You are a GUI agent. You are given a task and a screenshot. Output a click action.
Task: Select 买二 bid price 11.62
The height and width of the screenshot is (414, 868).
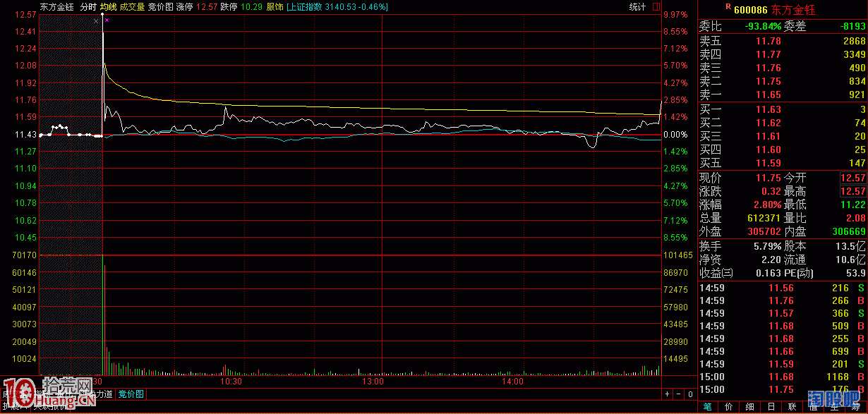(x=768, y=123)
